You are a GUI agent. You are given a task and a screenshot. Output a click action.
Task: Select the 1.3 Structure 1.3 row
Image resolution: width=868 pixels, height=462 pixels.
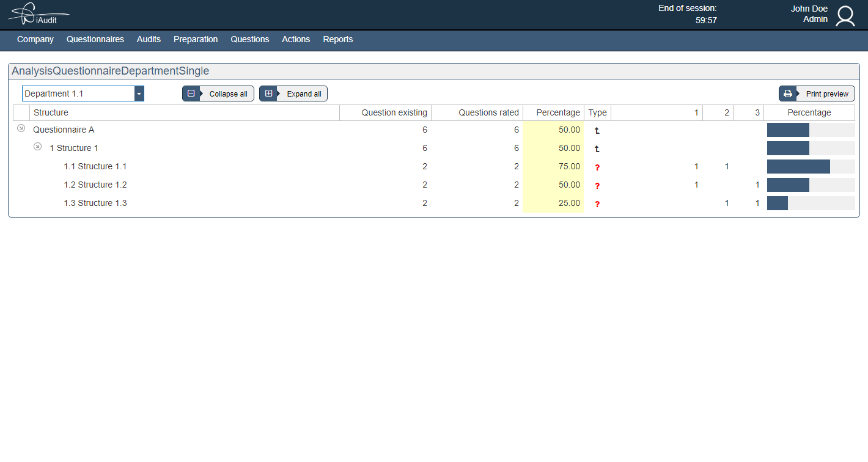coord(434,203)
